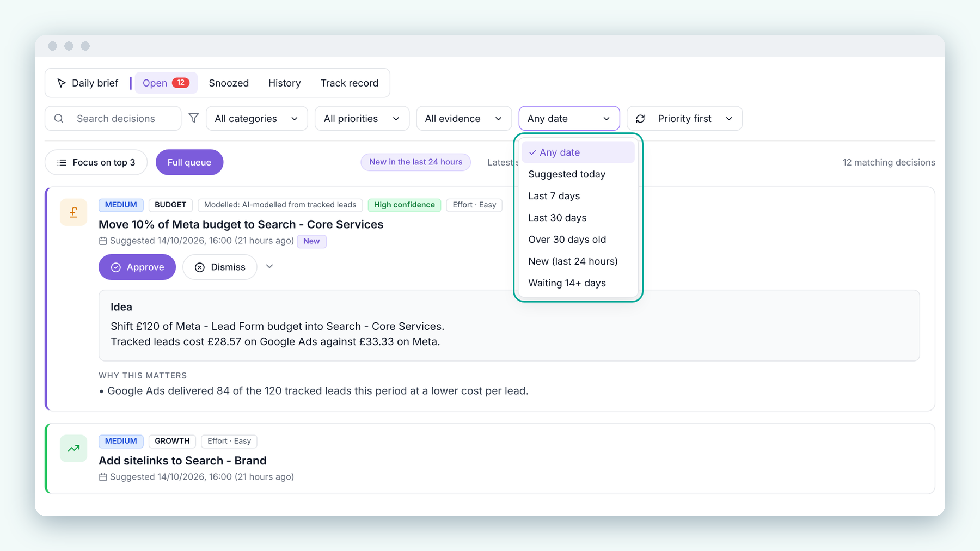Choose Suggested today from date menu
The height and width of the screenshot is (551, 980).
coord(578,174)
